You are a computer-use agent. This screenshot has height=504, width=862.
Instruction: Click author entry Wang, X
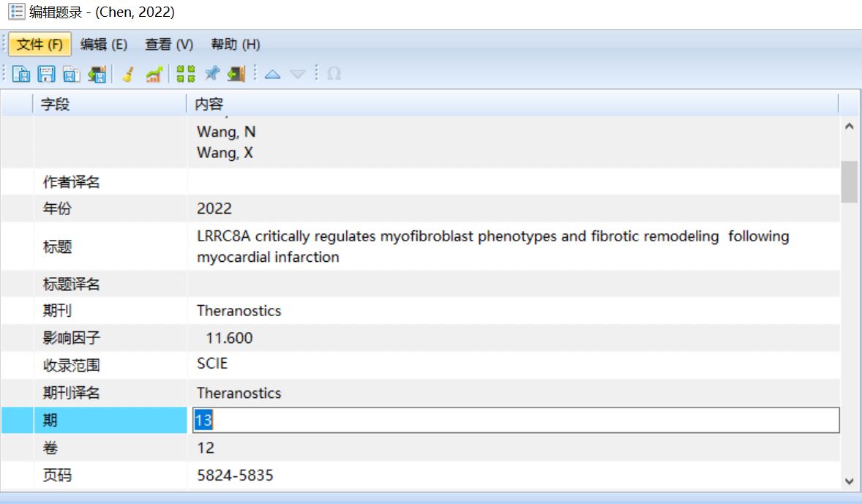(225, 153)
